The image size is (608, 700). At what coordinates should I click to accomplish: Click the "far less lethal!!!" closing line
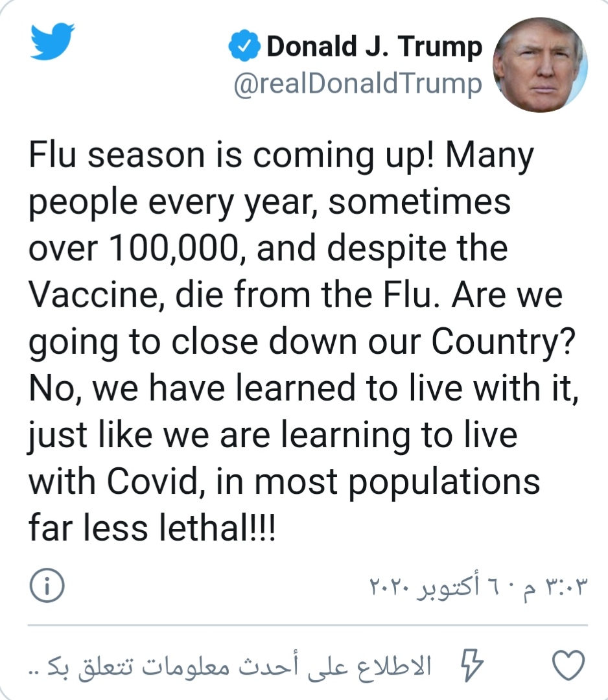pos(152,528)
